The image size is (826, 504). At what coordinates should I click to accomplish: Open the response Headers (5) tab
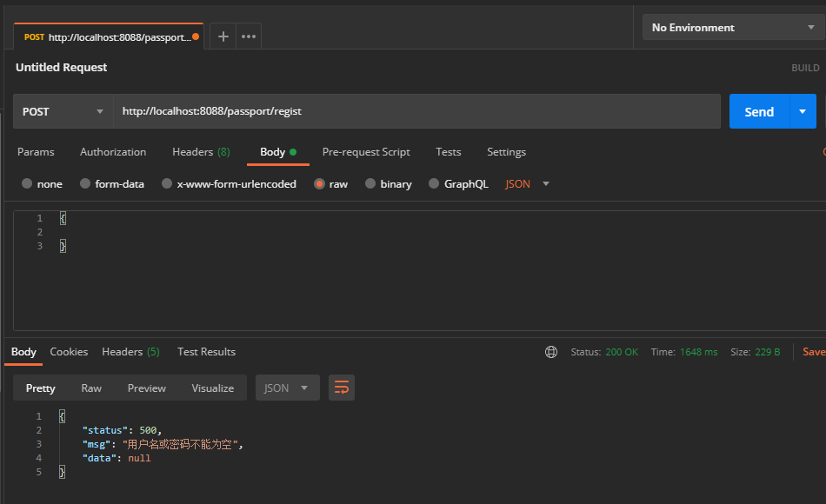point(130,352)
